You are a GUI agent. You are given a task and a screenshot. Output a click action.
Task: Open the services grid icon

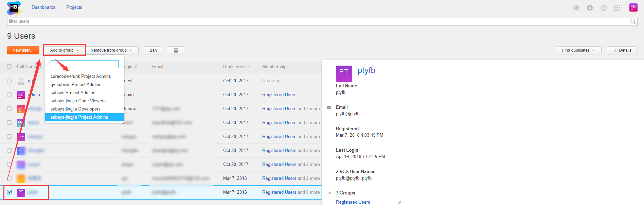[617, 8]
